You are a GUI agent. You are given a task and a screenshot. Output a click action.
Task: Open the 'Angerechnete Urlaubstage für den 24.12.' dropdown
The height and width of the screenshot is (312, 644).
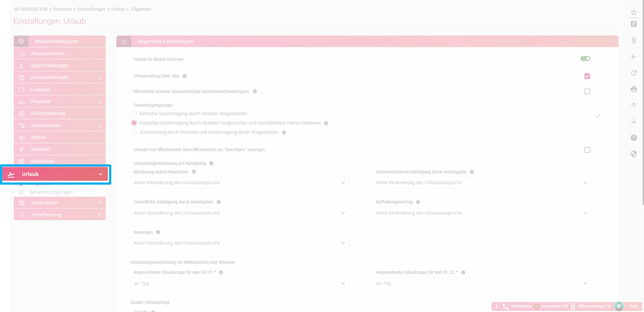point(239,283)
